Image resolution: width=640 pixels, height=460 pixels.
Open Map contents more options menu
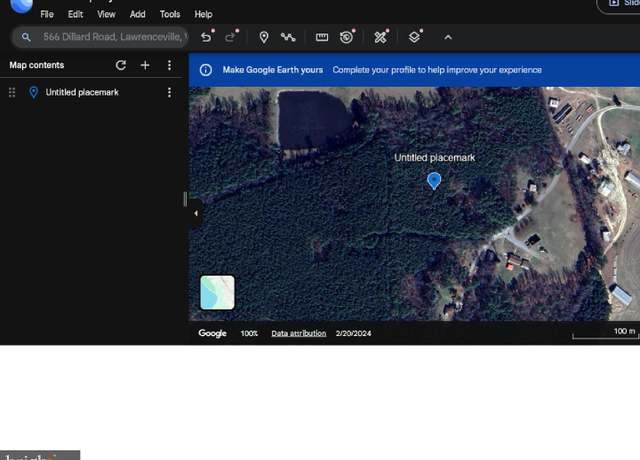169,65
